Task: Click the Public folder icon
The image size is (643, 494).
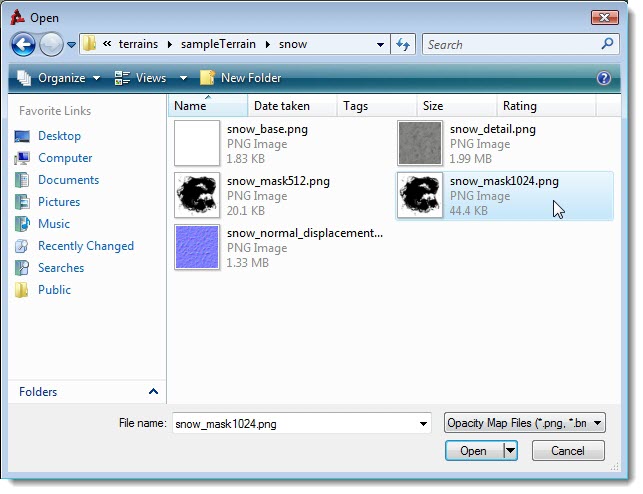Action: [21, 290]
